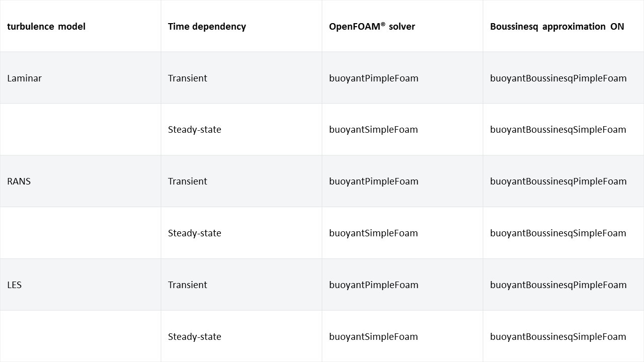
Task: Click the "turbulence model" column header
Action: tap(46, 27)
